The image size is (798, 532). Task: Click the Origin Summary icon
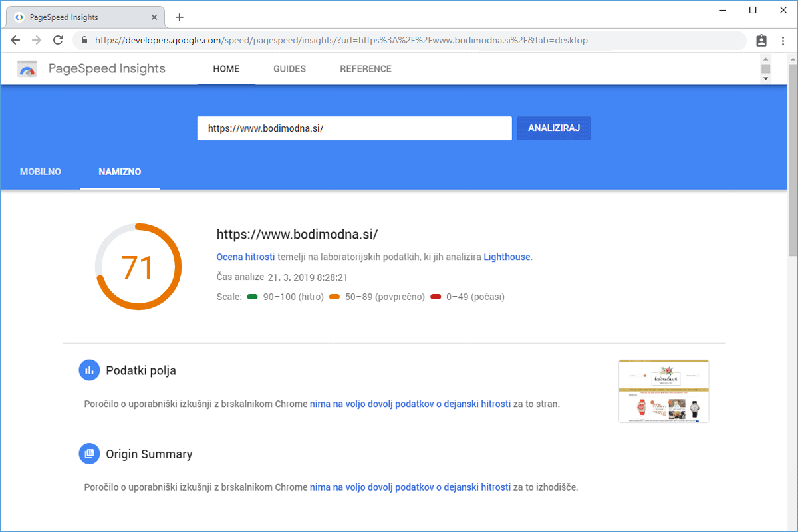point(89,454)
